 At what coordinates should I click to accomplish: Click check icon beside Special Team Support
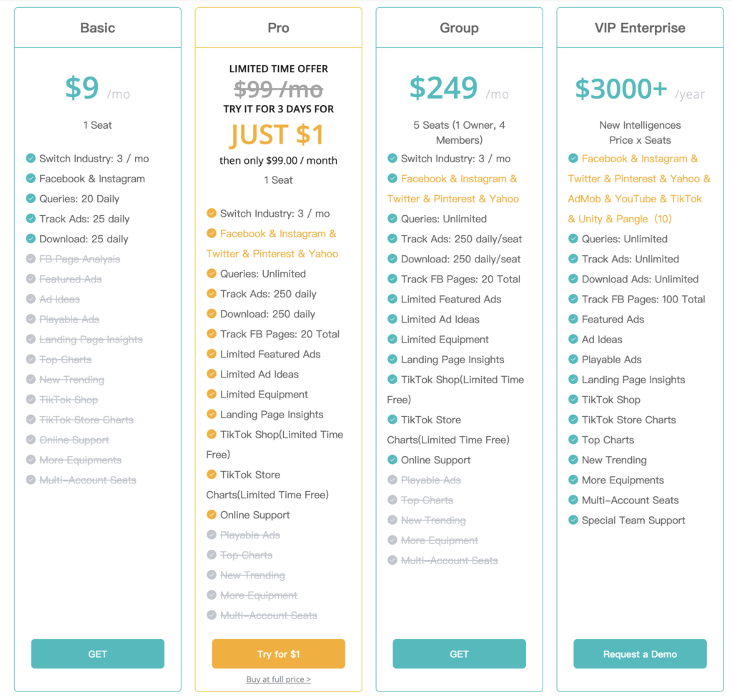573,520
